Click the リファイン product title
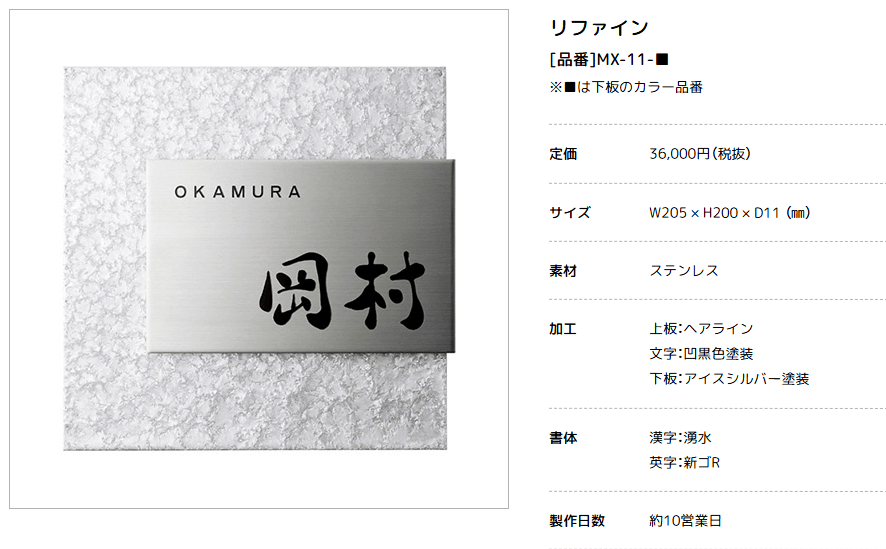886x549 pixels. 599,28
